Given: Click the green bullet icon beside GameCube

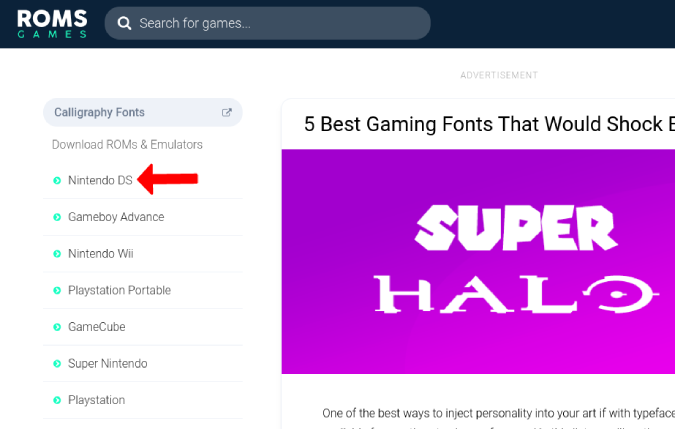Looking at the screenshot, I should click(x=57, y=327).
